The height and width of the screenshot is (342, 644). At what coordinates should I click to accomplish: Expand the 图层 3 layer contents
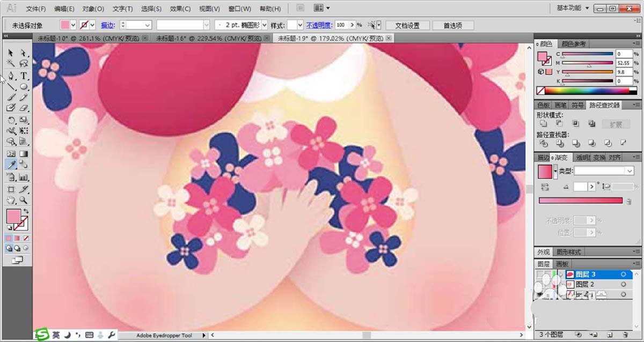click(x=561, y=274)
